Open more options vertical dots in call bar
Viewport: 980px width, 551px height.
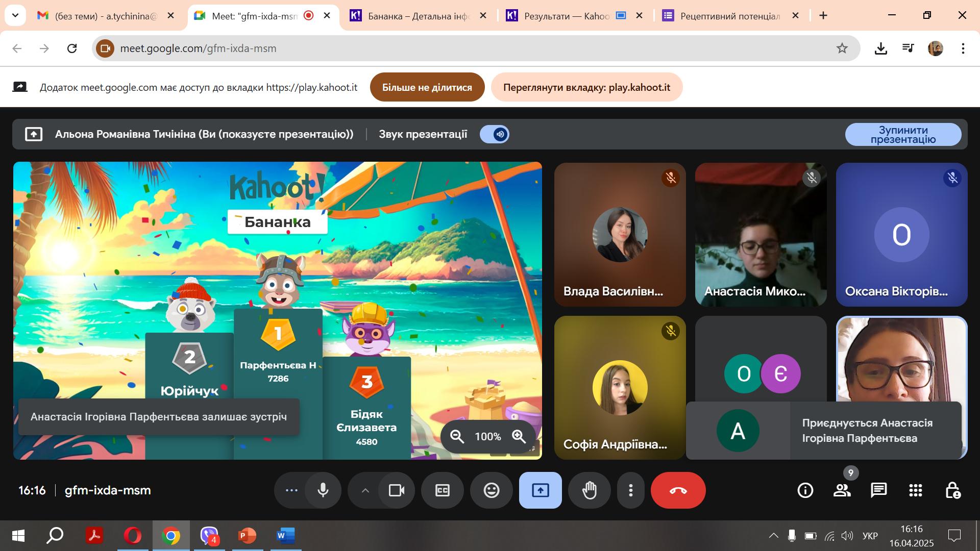631,490
